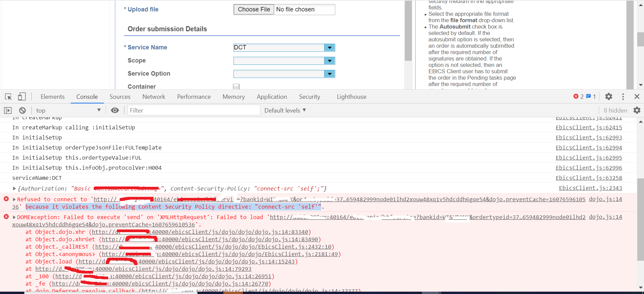Open the Lighthouse tab

(351, 97)
